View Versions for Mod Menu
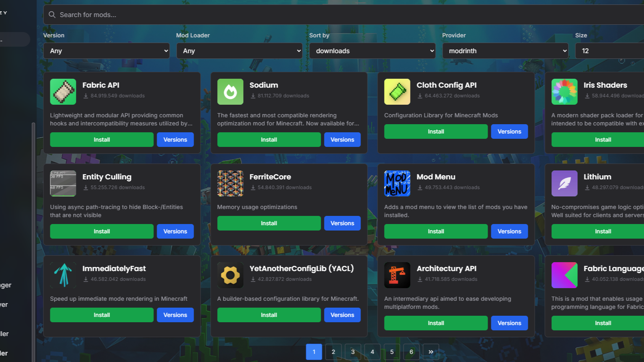This screenshot has height=362, width=644. coord(509,231)
